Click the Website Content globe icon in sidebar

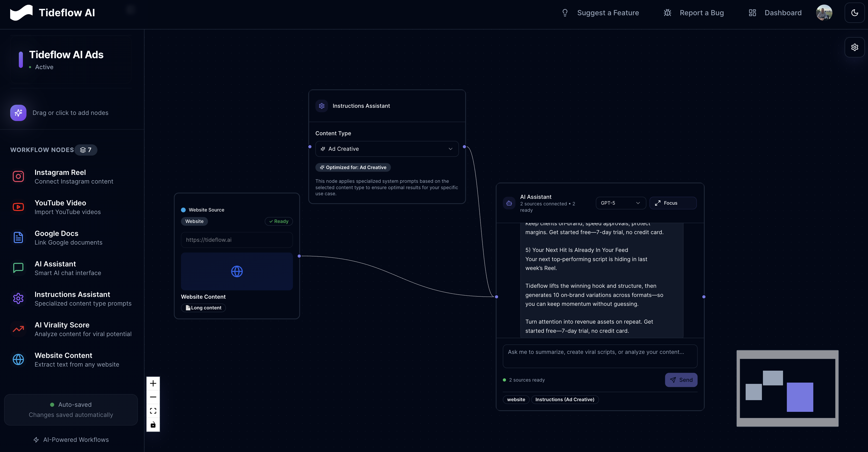pyautogui.click(x=18, y=359)
